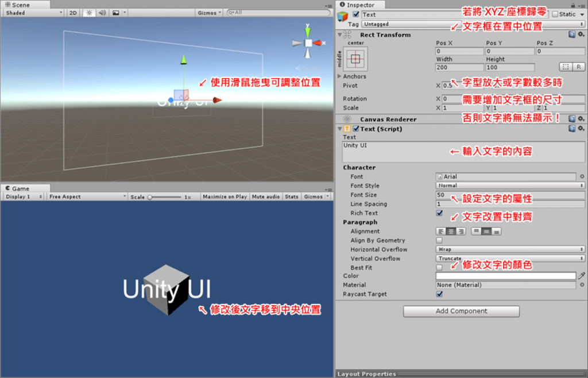Open the Untagged tag dropdown
The height and width of the screenshot is (378, 588).
(473, 24)
